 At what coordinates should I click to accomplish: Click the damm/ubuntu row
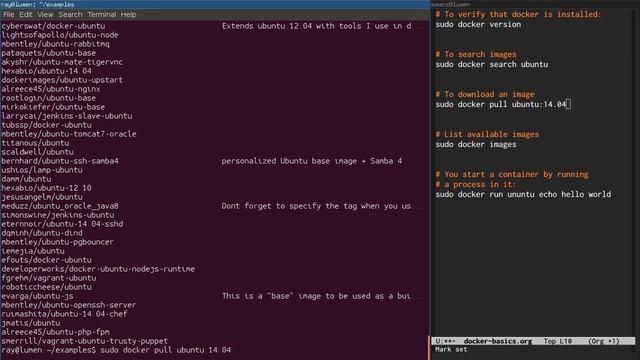pos(26,179)
